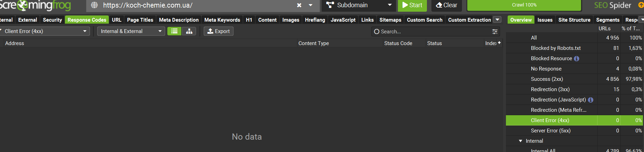Click info icon beside Redirection (JavaScript)

[x=591, y=100]
